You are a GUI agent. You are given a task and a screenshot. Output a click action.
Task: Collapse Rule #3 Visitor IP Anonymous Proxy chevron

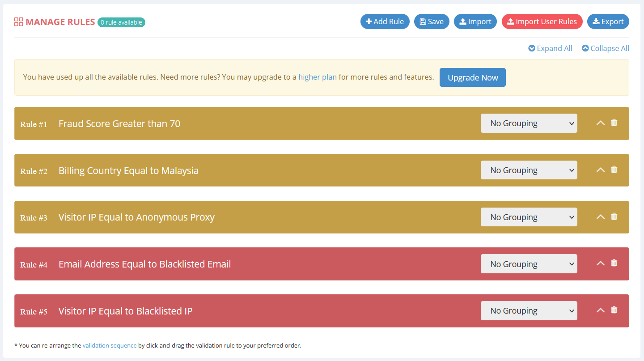[x=601, y=217]
